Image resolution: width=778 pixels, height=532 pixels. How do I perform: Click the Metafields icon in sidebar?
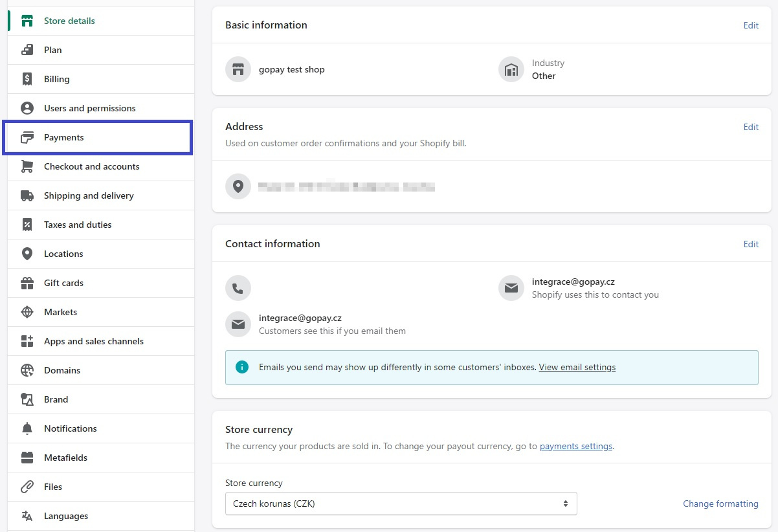tap(27, 458)
